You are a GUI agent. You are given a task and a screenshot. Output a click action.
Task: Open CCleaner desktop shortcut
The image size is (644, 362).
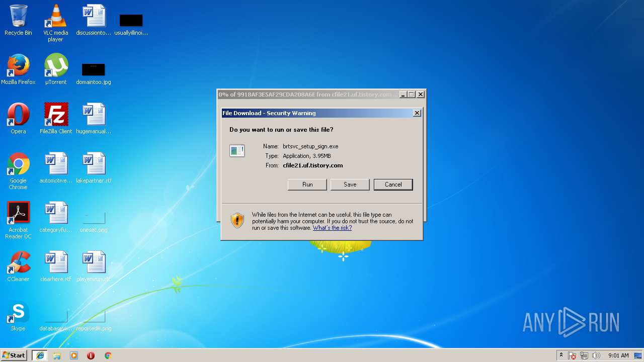pyautogui.click(x=18, y=266)
